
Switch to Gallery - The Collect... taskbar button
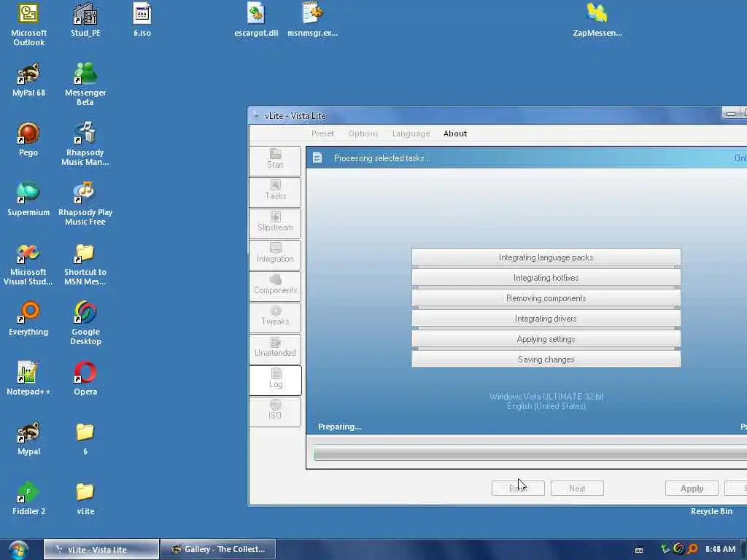click(218, 550)
